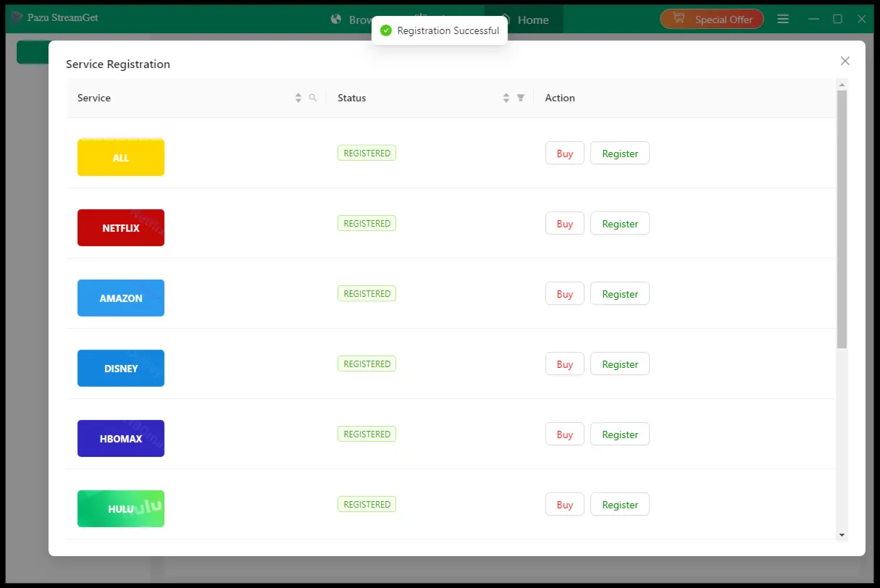Screen dimensions: 880x588
Task: Click the ALL service badge
Action: tap(121, 157)
